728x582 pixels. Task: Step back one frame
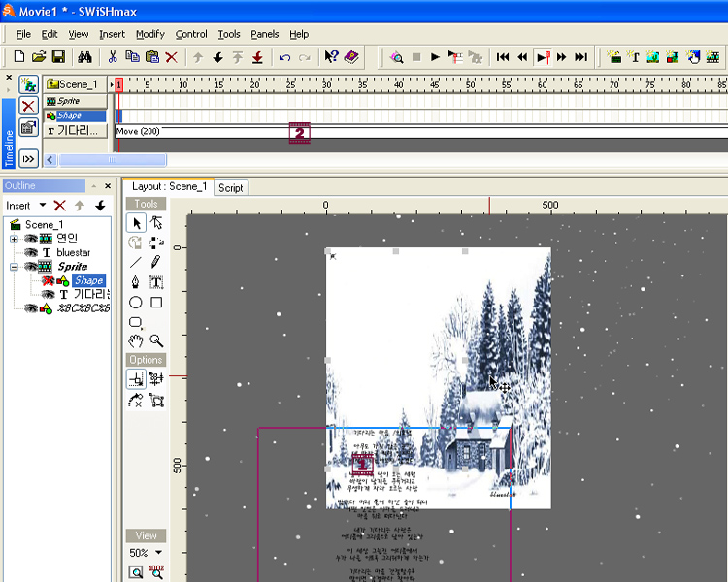pos(522,57)
